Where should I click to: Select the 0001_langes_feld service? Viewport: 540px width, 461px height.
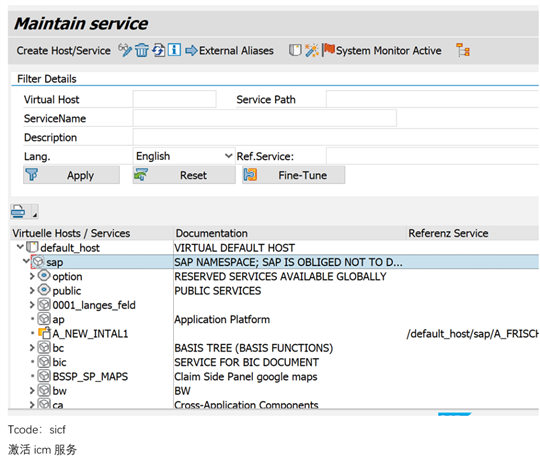(94, 305)
